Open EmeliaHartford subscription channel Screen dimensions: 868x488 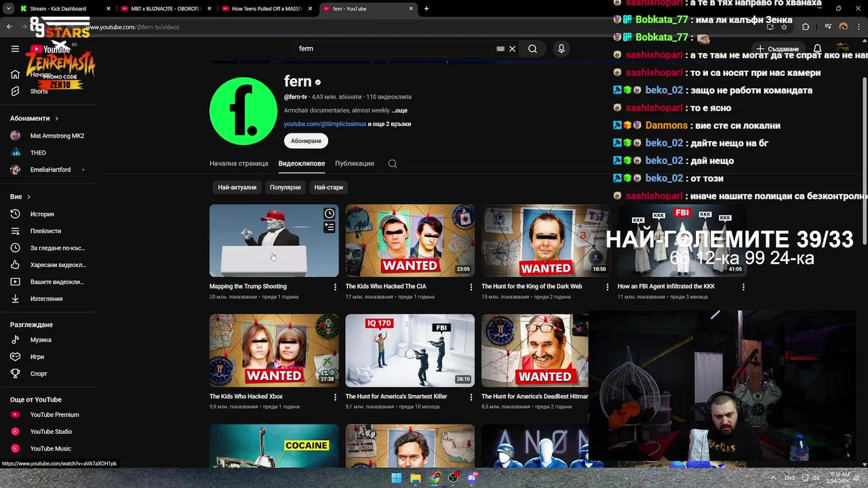(x=49, y=169)
